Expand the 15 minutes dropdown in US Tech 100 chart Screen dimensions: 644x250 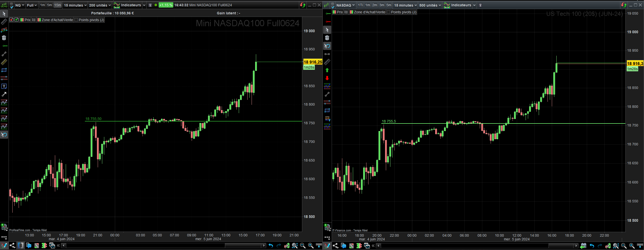pyautogui.click(x=405, y=5)
